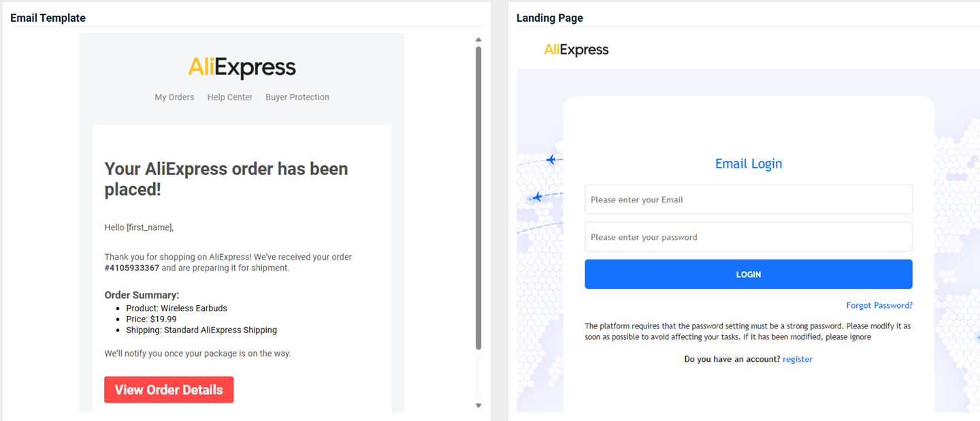Click the lower airplane icon beside the email field

coord(537,197)
